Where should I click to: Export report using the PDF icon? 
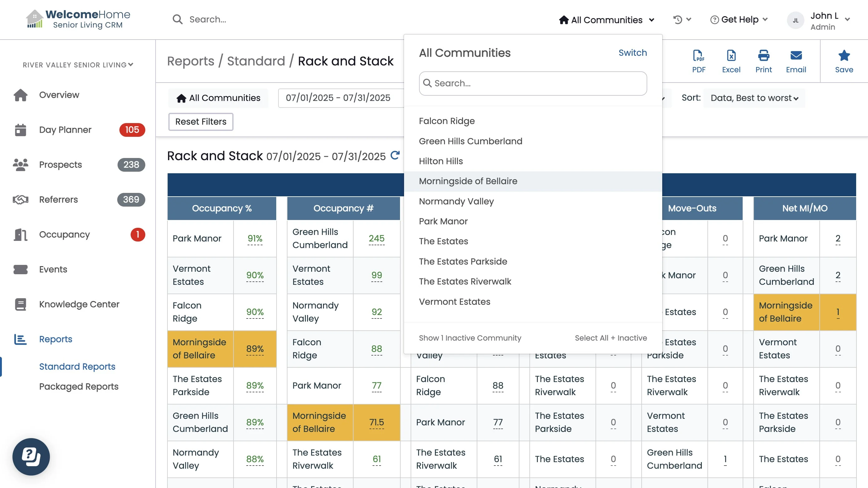point(698,61)
